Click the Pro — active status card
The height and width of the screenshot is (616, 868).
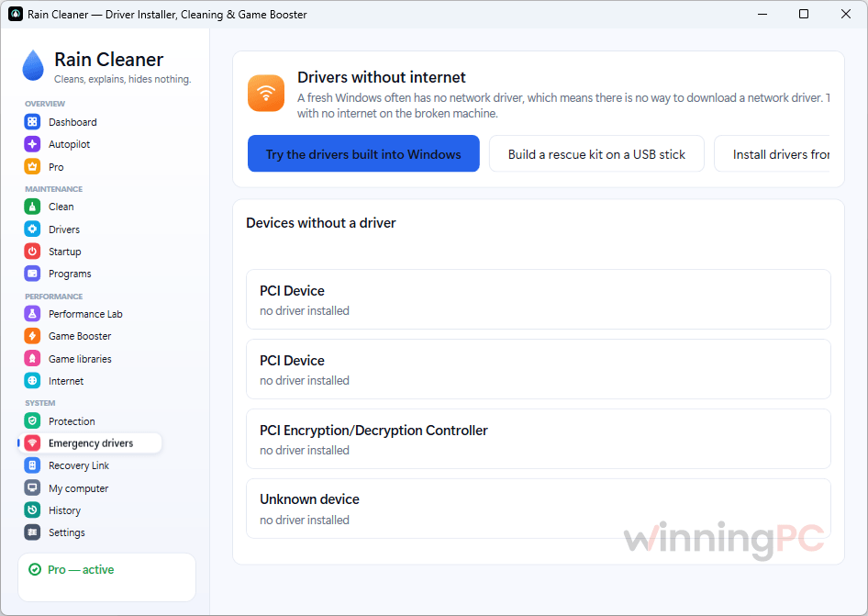point(106,577)
